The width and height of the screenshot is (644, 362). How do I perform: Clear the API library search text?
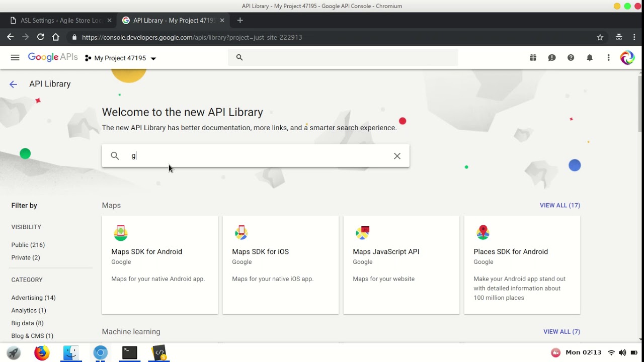click(397, 156)
